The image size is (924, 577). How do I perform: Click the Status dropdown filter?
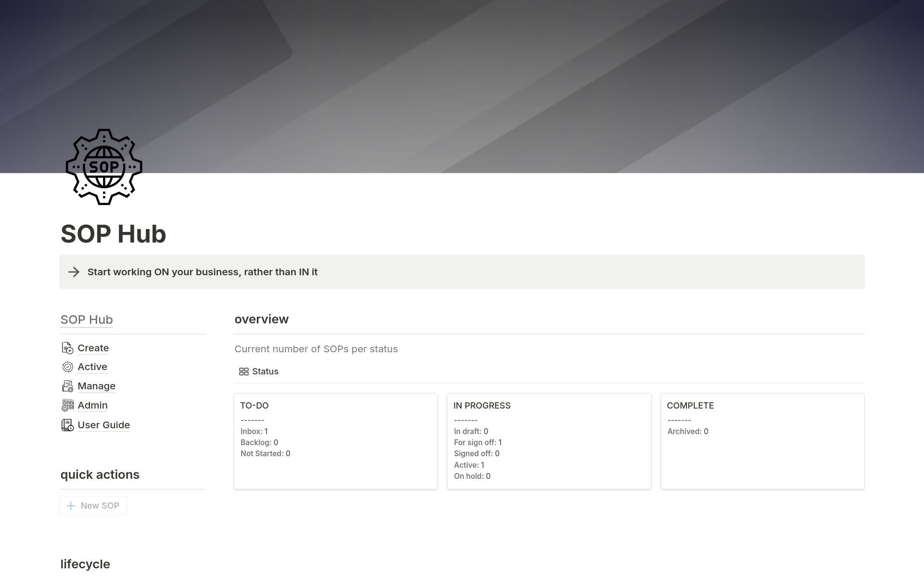(258, 371)
